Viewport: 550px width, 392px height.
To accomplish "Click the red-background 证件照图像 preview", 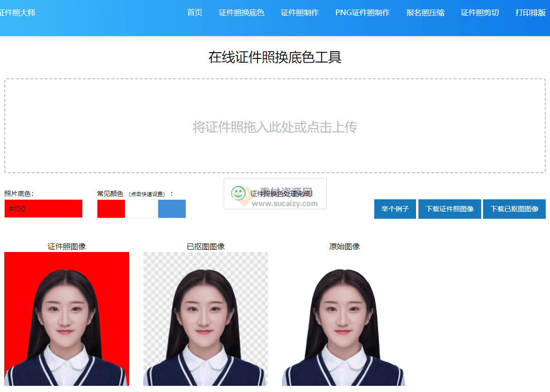I will [66, 318].
